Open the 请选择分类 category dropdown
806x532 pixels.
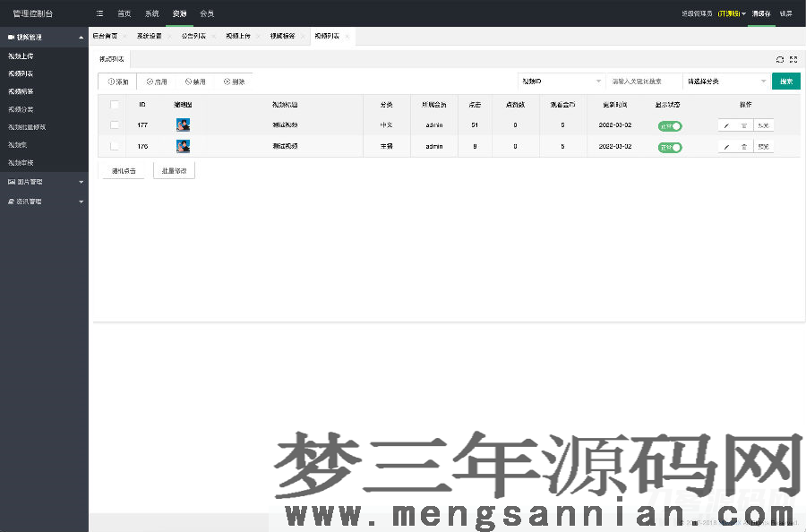[726, 82]
